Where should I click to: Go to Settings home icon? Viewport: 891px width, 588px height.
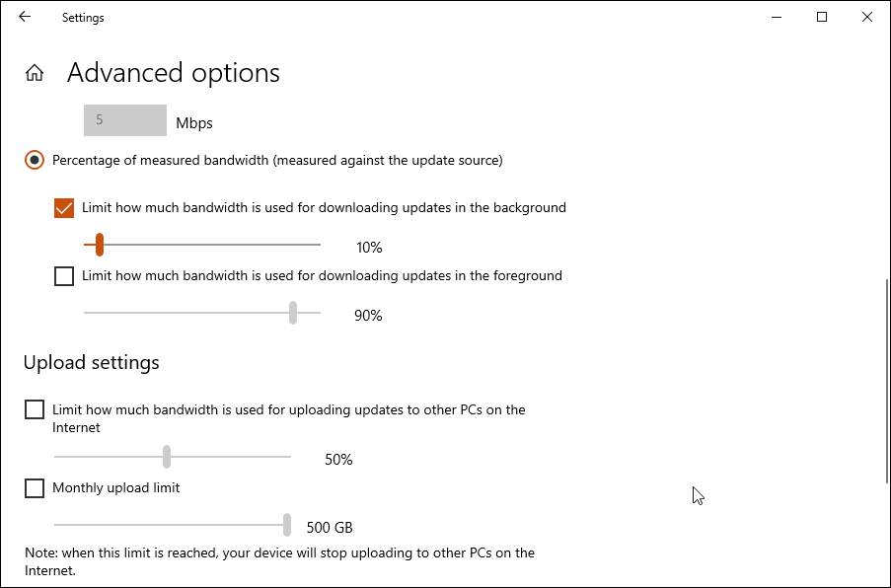click(35, 73)
